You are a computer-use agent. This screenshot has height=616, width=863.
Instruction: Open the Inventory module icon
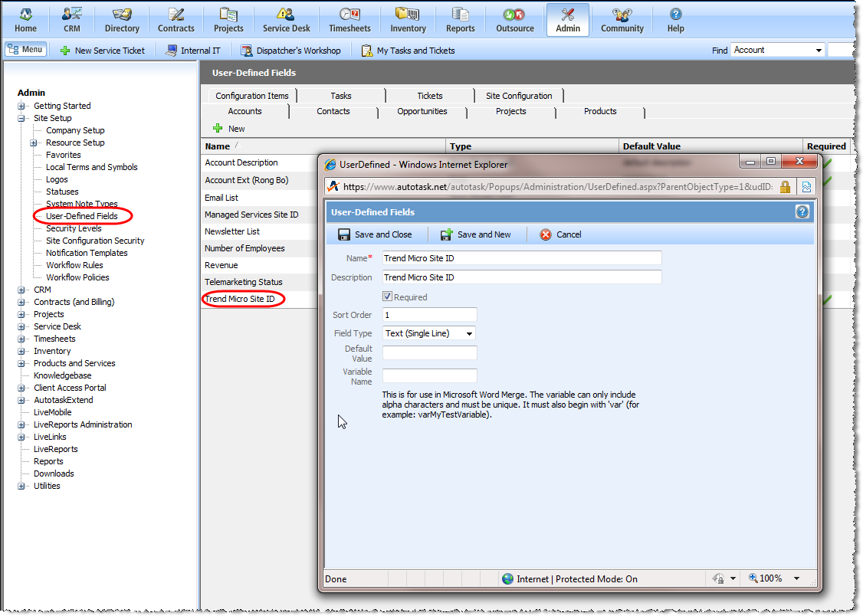(x=408, y=14)
